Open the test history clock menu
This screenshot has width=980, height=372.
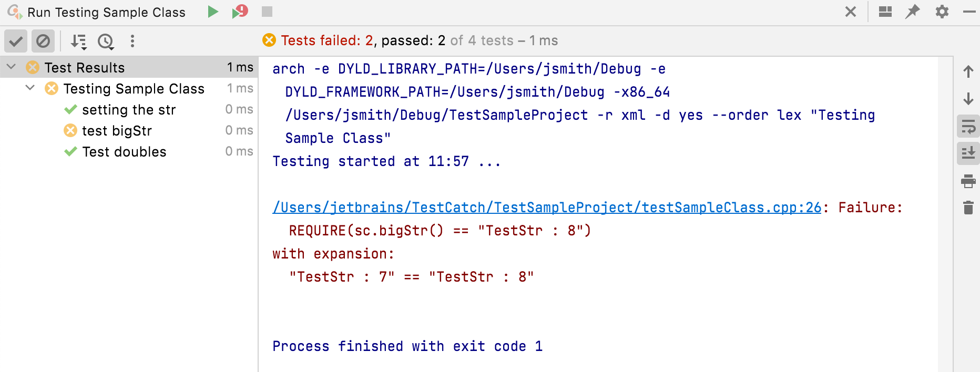106,41
